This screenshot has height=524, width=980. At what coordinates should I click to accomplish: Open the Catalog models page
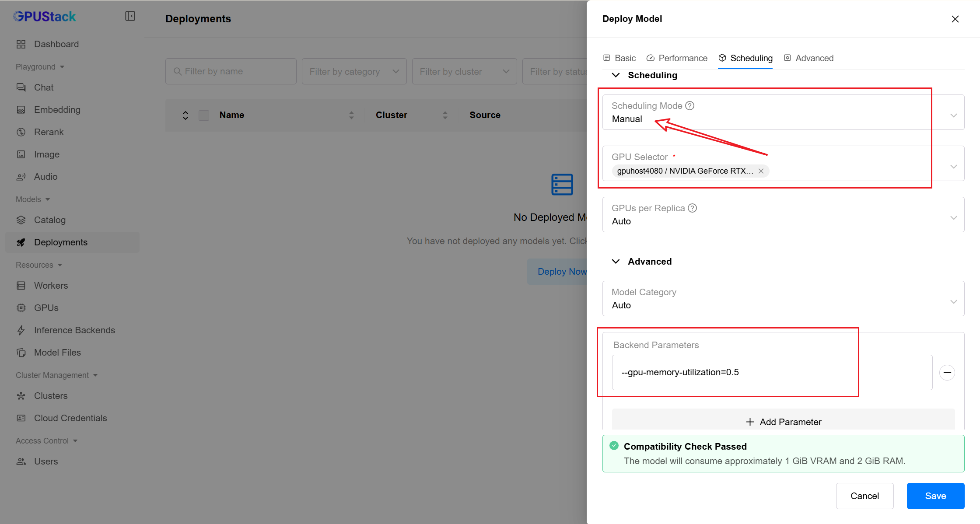(x=49, y=220)
